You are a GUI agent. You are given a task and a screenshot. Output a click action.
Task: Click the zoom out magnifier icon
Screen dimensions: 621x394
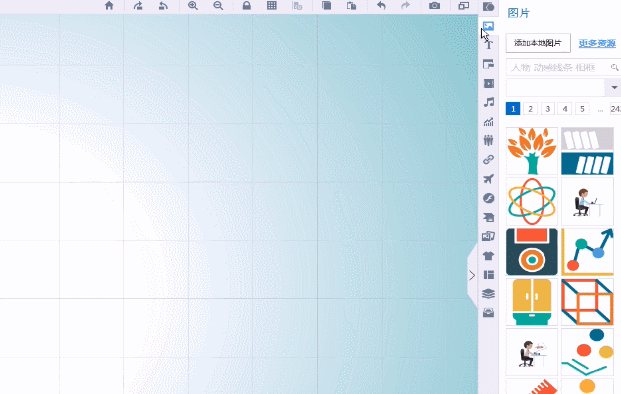(x=218, y=6)
